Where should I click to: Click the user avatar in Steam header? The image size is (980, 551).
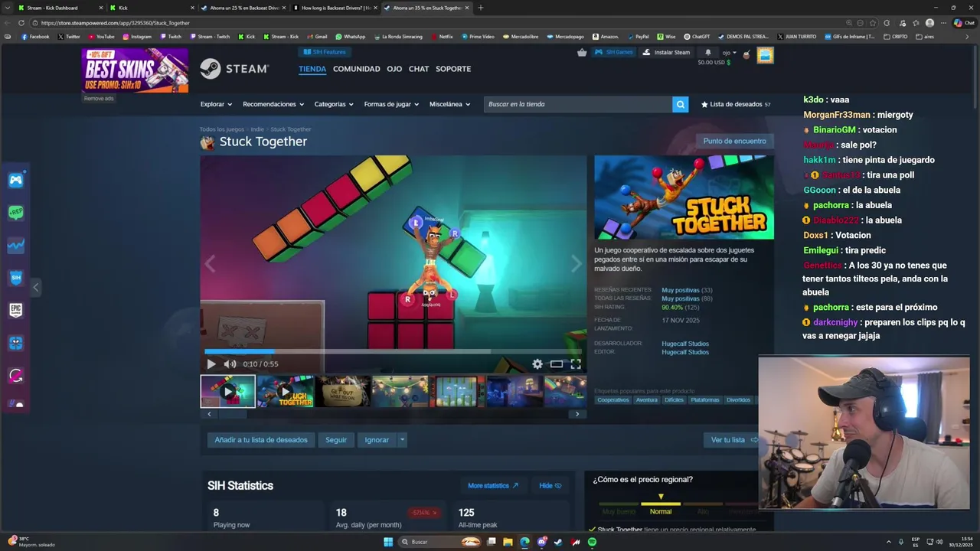(765, 55)
